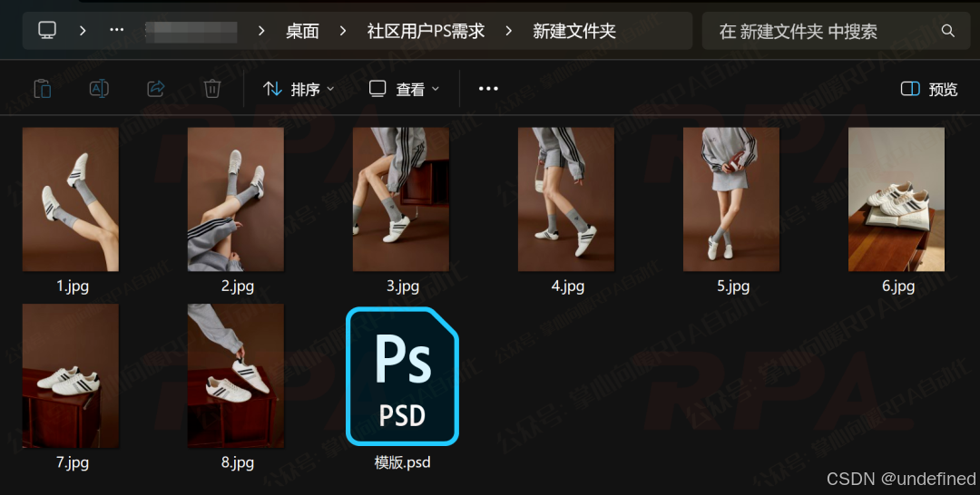Select the 4.jpg thumbnail
Viewport: 980px width, 495px height.
(565, 199)
